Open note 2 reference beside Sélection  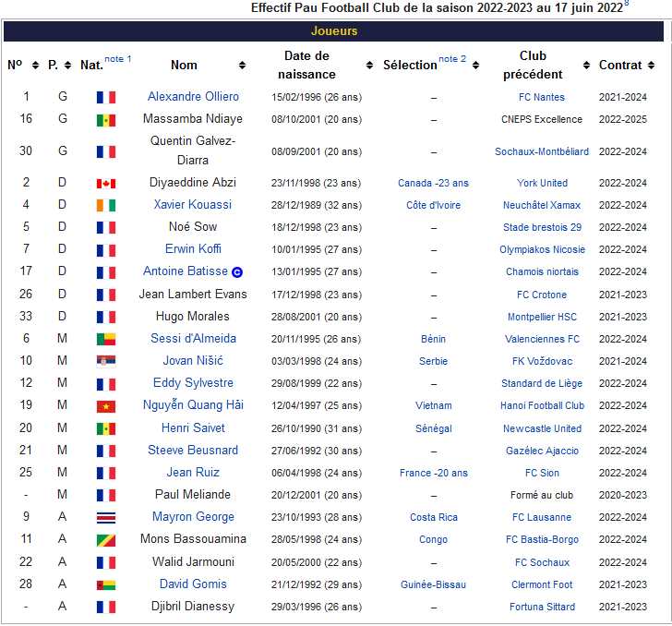click(x=452, y=59)
